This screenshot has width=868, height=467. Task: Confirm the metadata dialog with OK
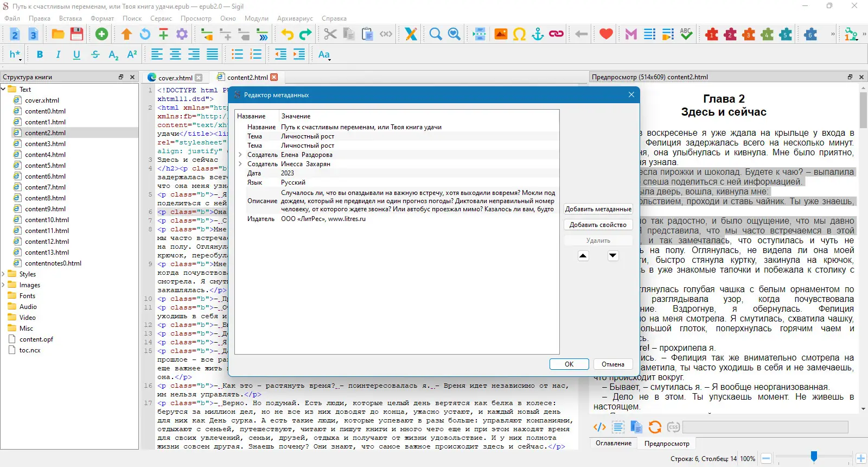[569, 364]
